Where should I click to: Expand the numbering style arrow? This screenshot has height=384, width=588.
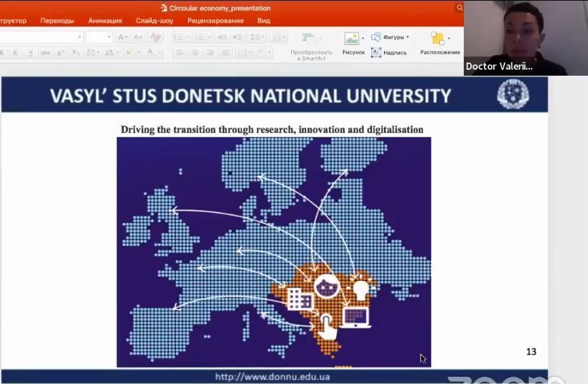(209, 37)
